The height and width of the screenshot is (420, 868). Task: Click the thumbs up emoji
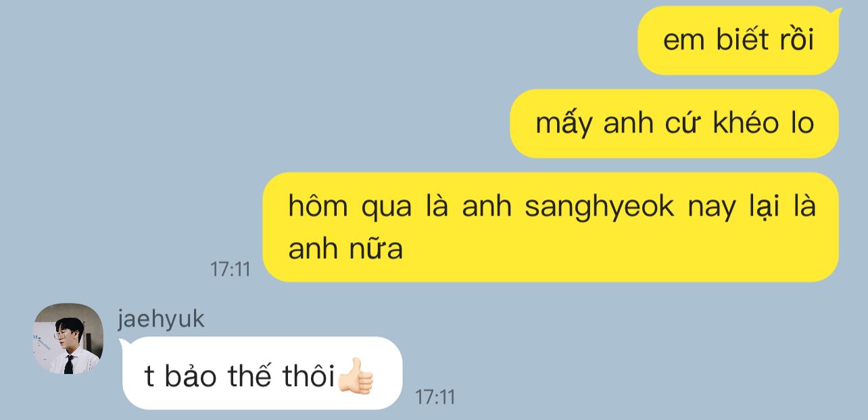356,376
